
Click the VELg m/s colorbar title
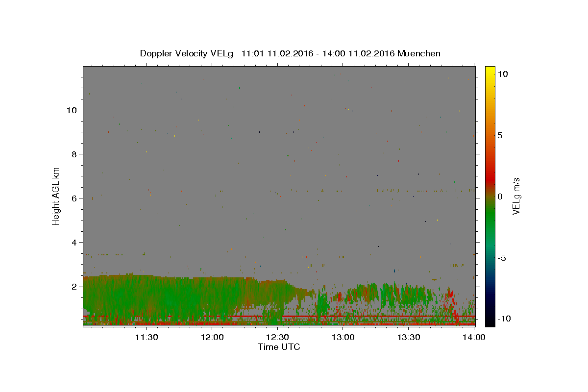tap(516, 196)
